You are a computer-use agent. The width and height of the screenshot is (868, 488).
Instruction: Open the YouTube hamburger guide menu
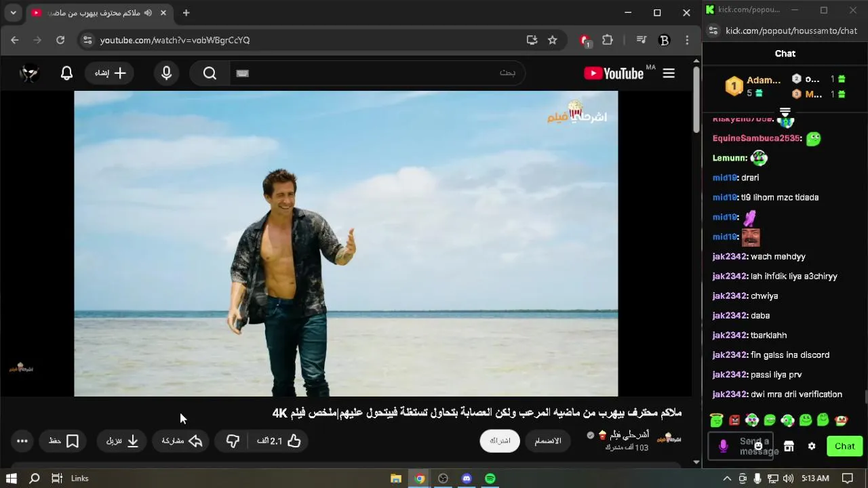[669, 73]
